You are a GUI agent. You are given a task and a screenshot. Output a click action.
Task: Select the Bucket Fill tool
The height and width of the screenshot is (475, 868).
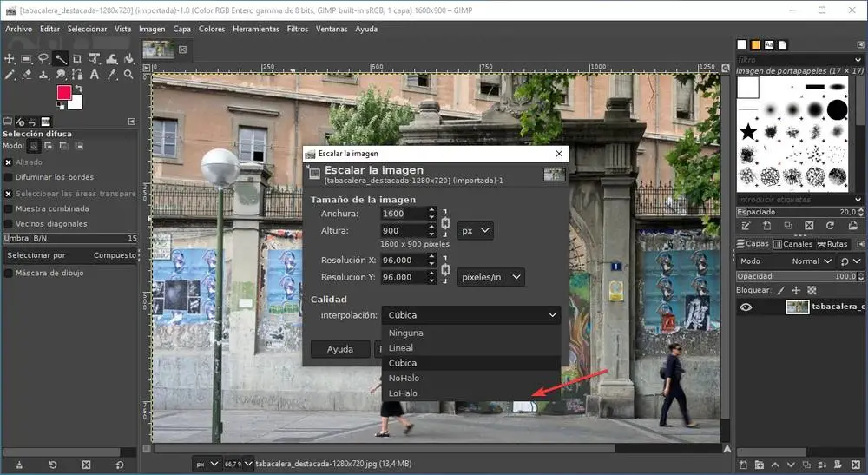coord(129,59)
